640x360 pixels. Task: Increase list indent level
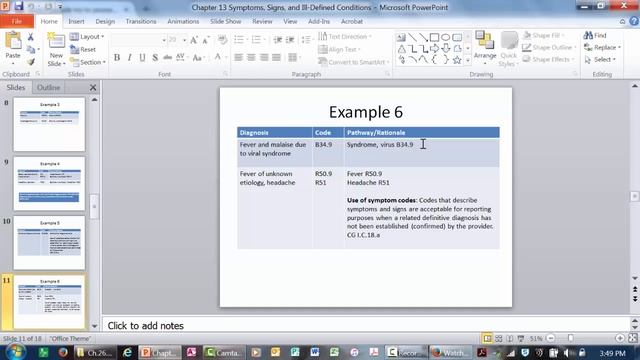pyautogui.click(x=290, y=40)
